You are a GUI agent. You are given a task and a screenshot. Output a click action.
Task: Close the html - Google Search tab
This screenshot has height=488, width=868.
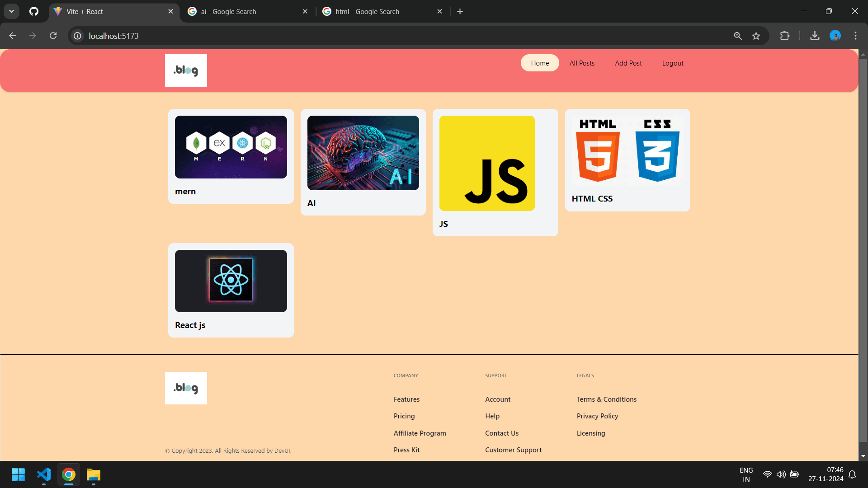click(x=439, y=11)
